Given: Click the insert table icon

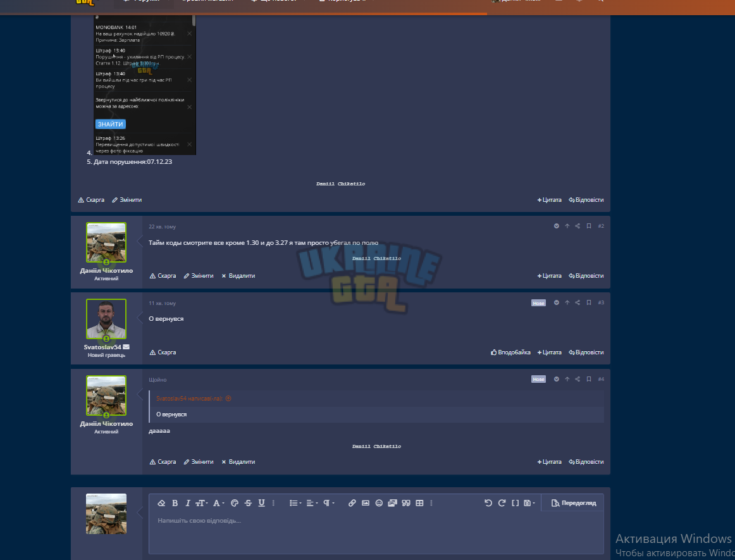Looking at the screenshot, I should 419,503.
